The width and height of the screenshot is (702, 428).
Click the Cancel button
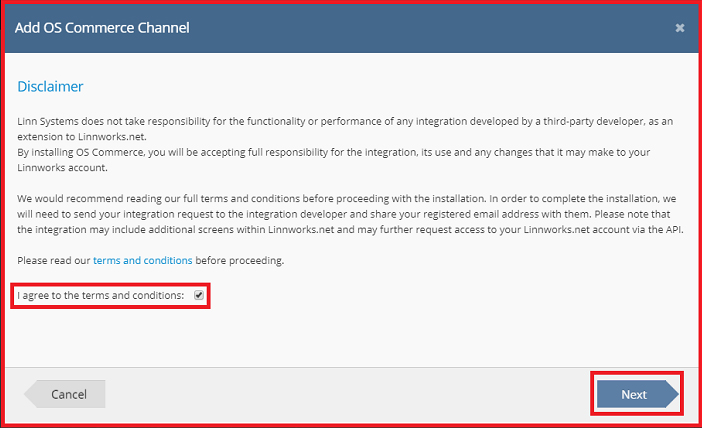click(x=65, y=394)
